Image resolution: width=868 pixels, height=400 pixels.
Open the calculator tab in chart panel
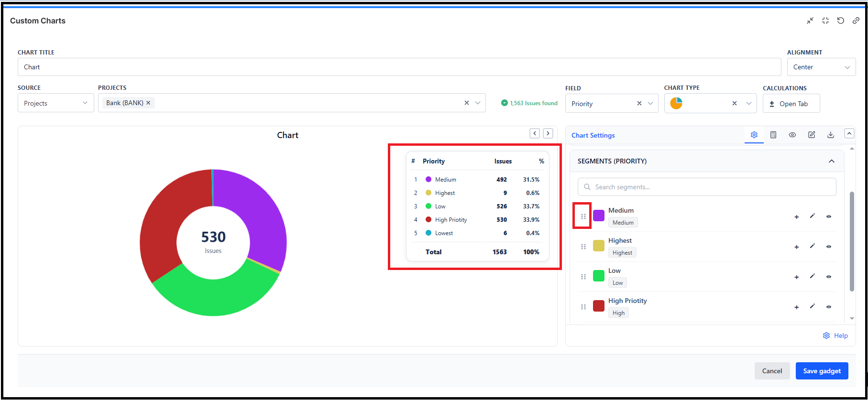coord(773,135)
